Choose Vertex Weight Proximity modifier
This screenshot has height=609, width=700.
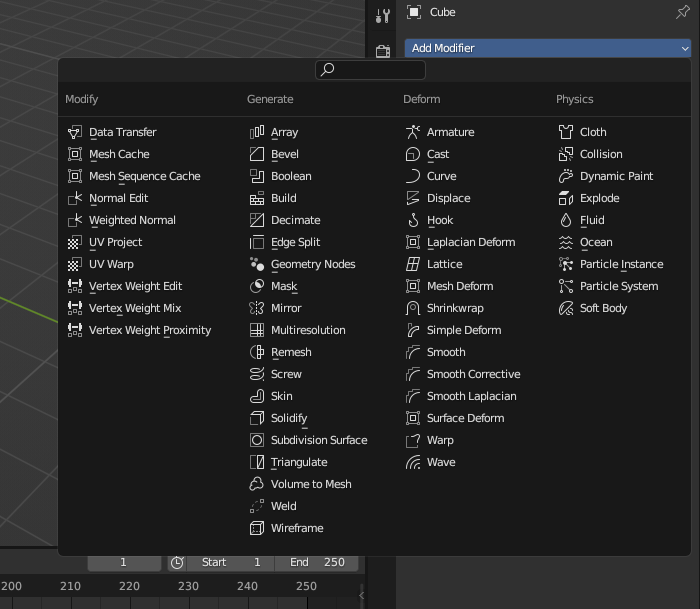150,330
